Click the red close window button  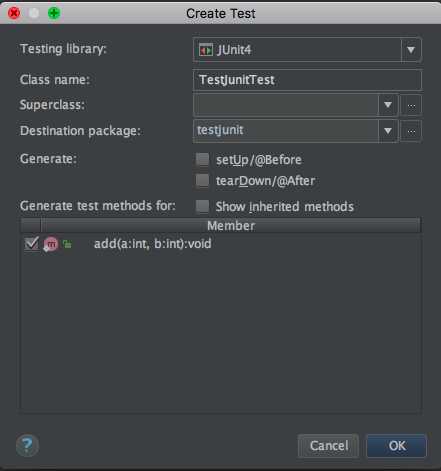(x=14, y=13)
